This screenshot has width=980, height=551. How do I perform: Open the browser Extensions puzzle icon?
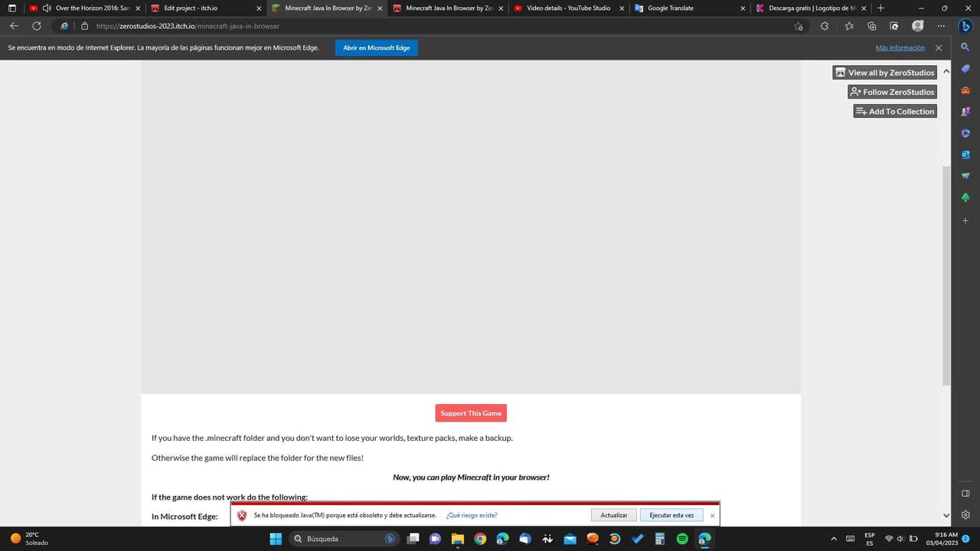[x=824, y=26]
